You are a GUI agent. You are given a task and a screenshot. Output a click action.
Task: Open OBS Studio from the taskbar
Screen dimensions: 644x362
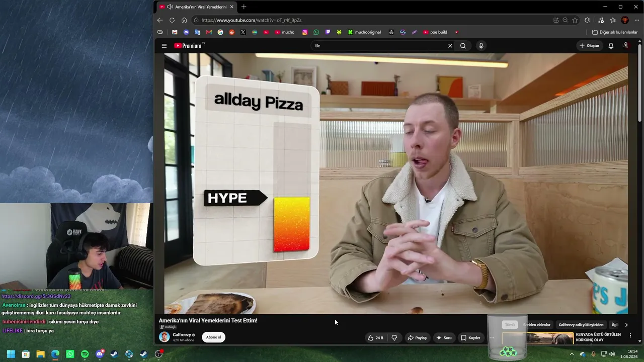pos(159,354)
